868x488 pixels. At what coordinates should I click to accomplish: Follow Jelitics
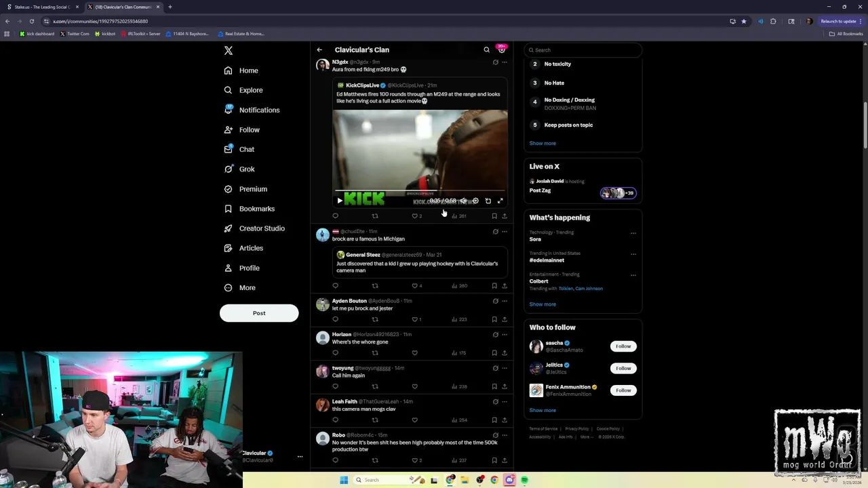623,368
